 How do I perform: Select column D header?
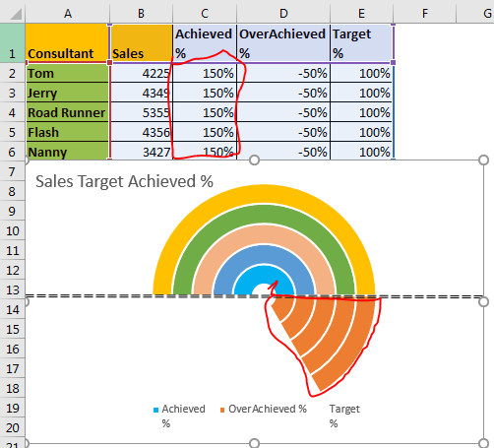(283, 12)
